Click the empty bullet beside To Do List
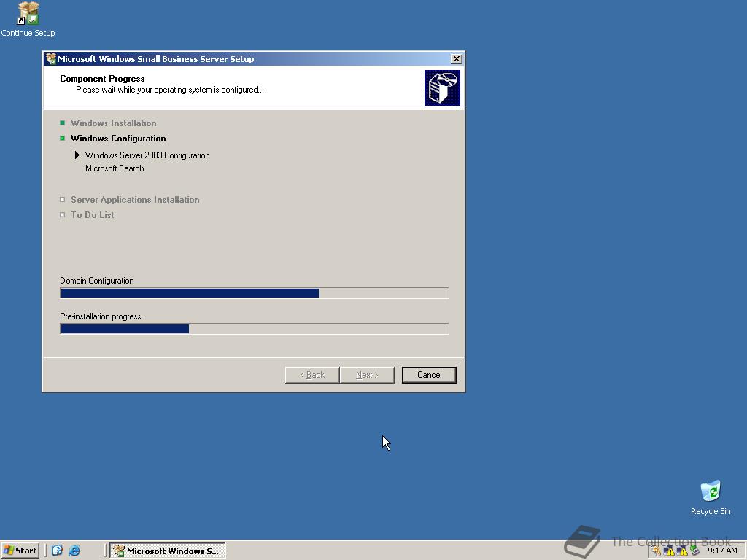747x560 pixels. 63,215
